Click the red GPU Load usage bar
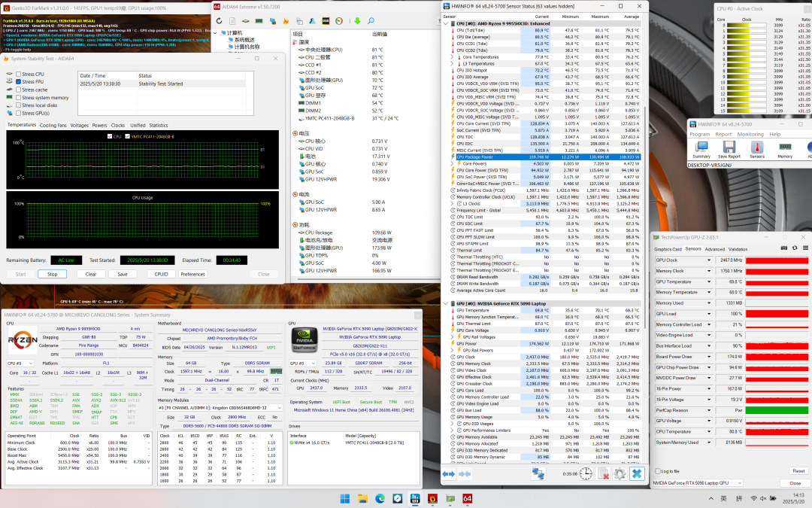The height and width of the screenshot is (508, 812). (x=776, y=314)
